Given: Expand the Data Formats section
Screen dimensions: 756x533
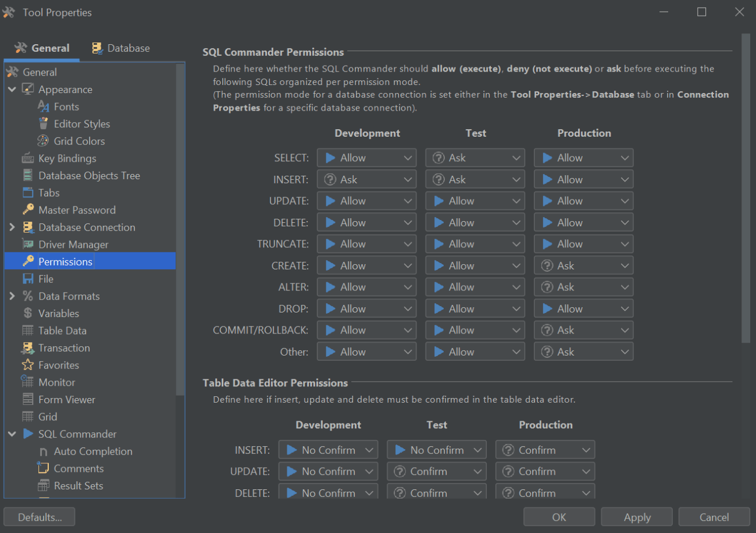Looking at the screenshot, I should tap(12, 296).
